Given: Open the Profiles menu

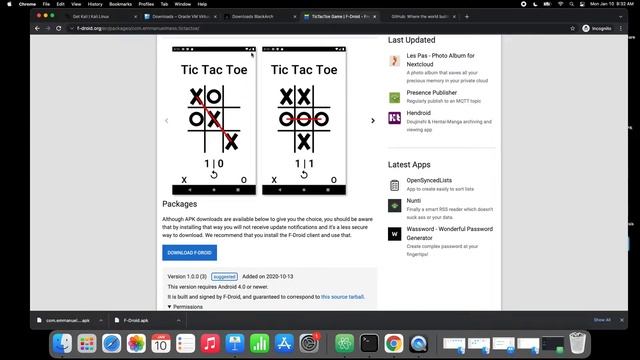Looking at the screenshot, I should 146,4.
